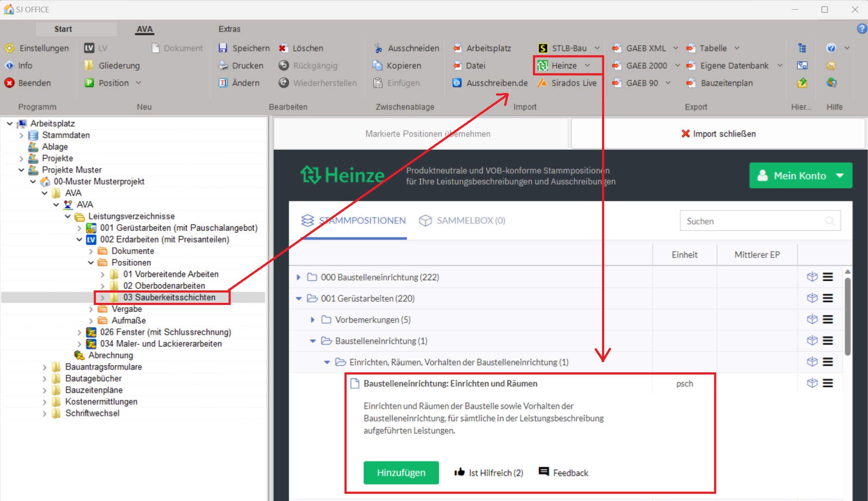This screenshot has height=501, width=868.
Task: Select 002 Erdarbeiten (mit Preisanteilen) in tree
Action: pos(165,239)
